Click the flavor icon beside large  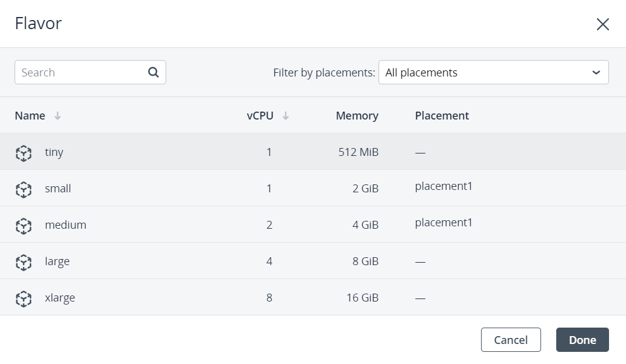point(23,262)
